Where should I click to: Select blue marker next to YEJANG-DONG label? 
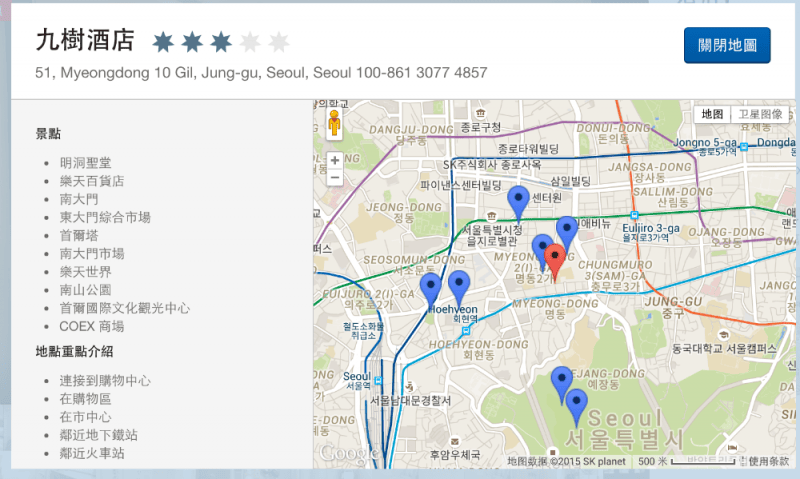562,385
